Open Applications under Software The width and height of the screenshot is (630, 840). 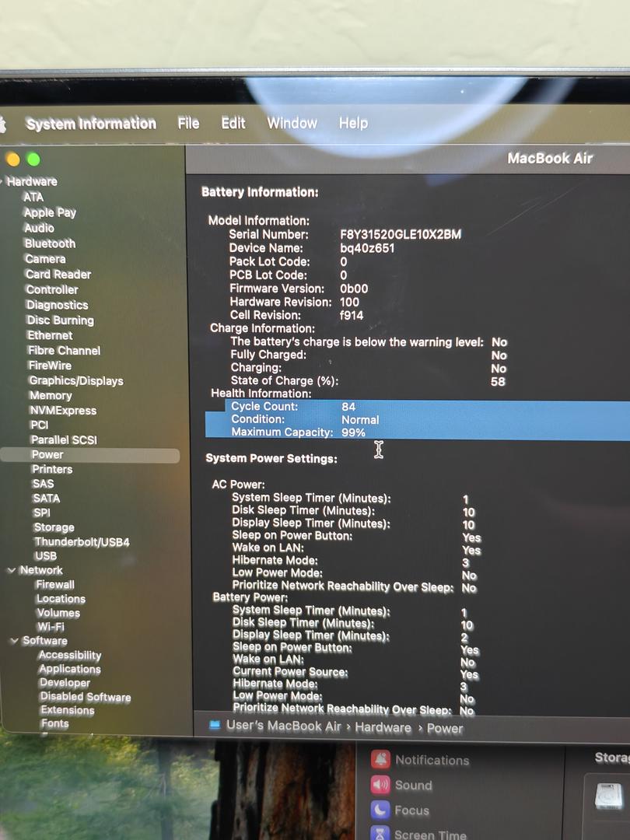[x=70, y=669]
